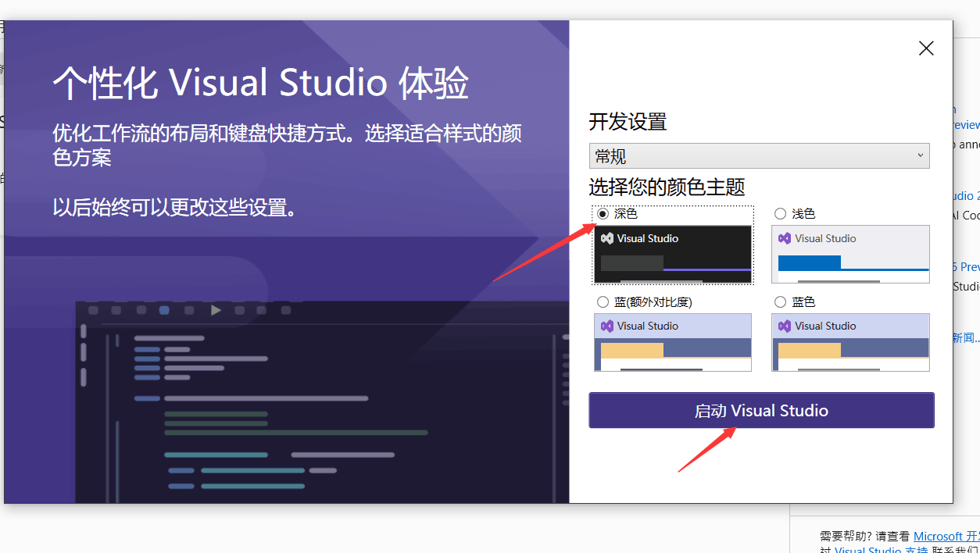
Task: Click the window control dots in the illustration
Action: coord(142,310)
